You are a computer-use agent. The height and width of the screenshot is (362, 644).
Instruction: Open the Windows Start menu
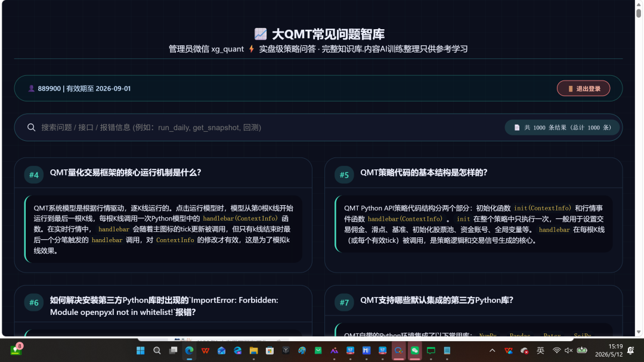click(x=141, y=351)
